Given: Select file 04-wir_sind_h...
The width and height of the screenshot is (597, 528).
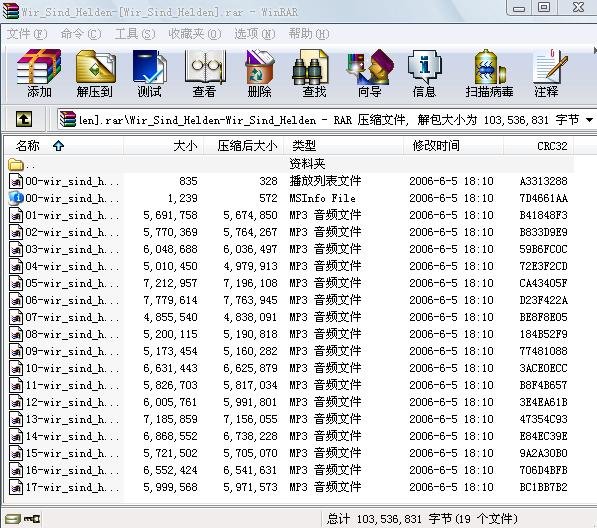Looking at the screenshot, I should [72, 266].
